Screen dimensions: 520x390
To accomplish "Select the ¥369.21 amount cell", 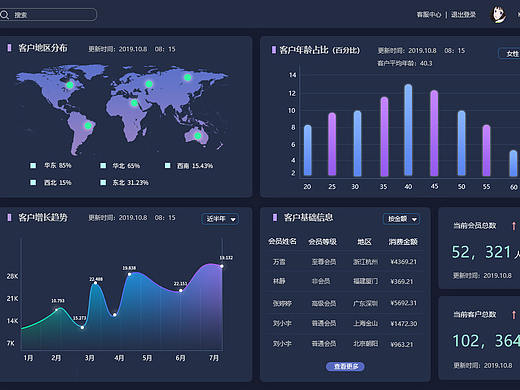I will click(x=402, y=281).
